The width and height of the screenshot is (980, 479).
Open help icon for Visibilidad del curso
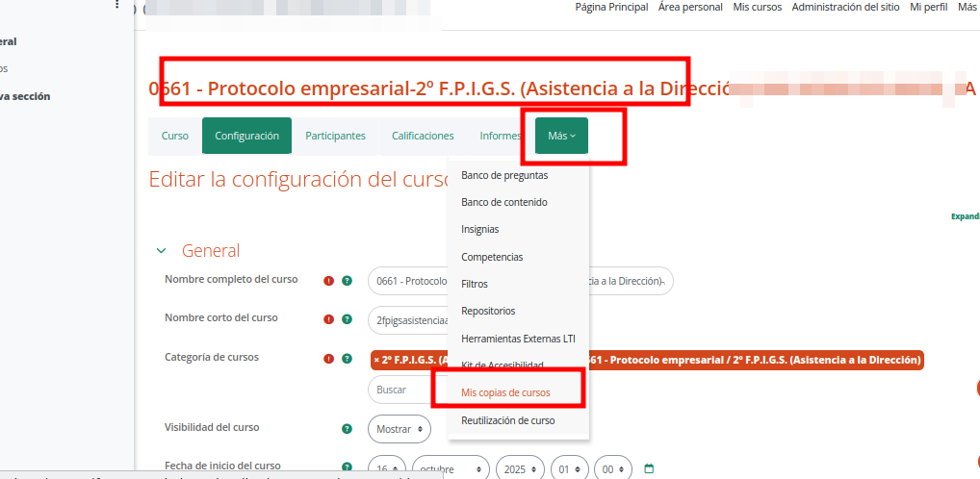347,429
